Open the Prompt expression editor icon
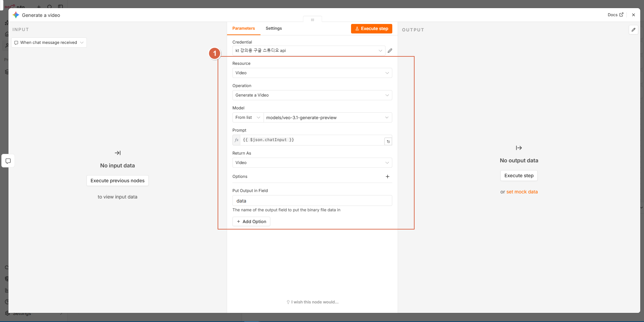The height and width of the screenshot is (322, 644). [x=388, y=141]
